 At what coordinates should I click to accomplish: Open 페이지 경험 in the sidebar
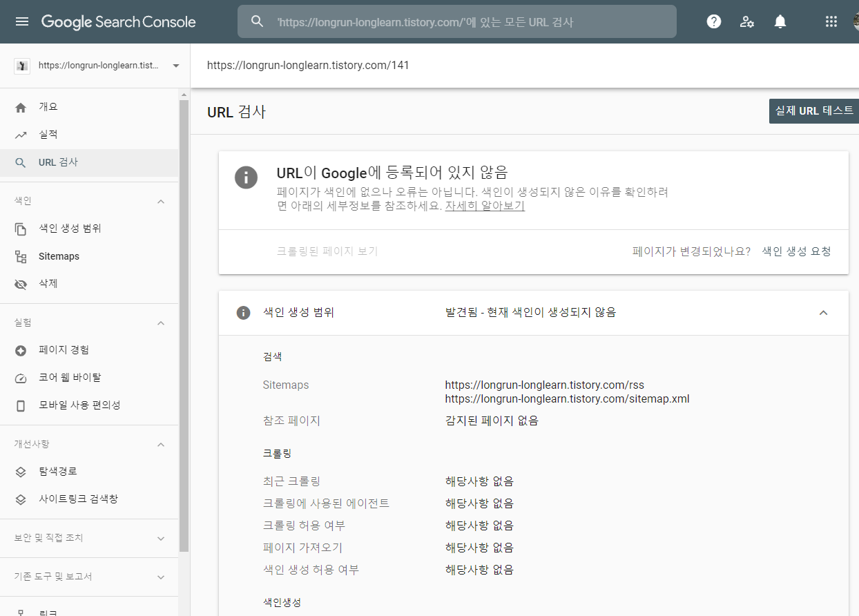coord(89,350)
